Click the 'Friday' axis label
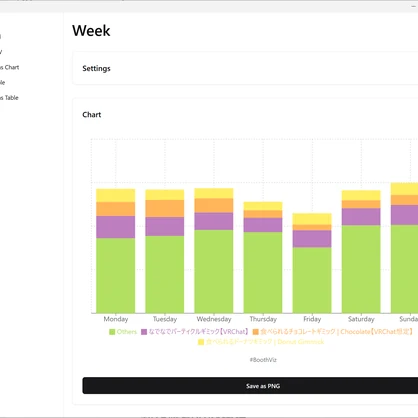The image size is (418, 418). pyautogui.click(x=312, y=319)
